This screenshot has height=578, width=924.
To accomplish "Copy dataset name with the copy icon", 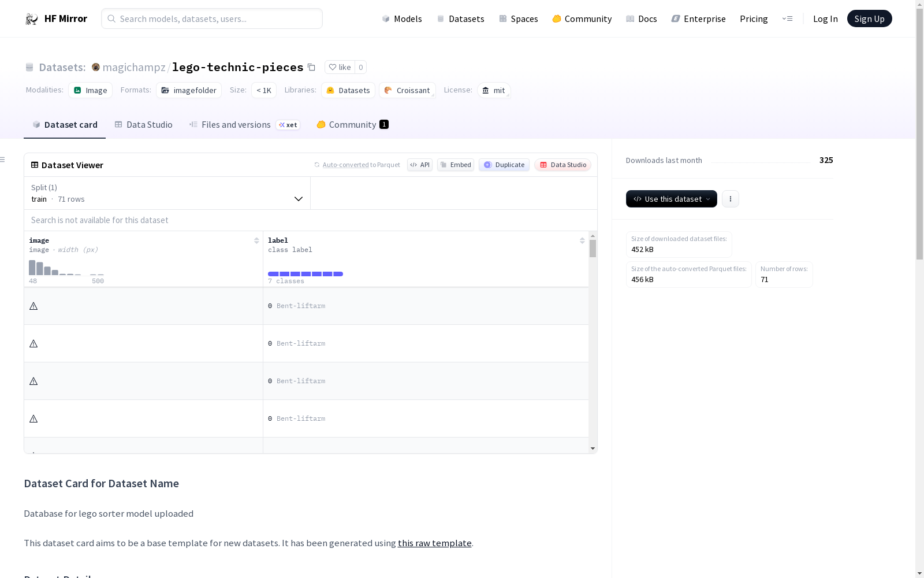I will [311, 67].
